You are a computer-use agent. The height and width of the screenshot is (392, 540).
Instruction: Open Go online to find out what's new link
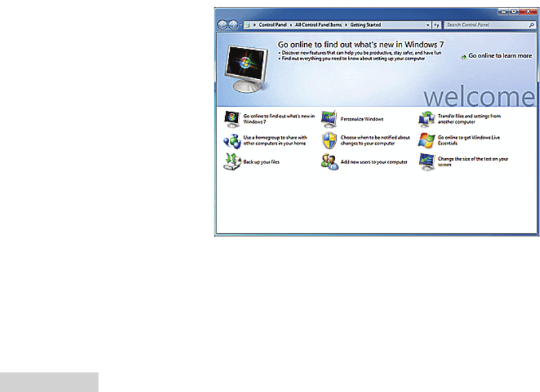[x=279, y=119]
